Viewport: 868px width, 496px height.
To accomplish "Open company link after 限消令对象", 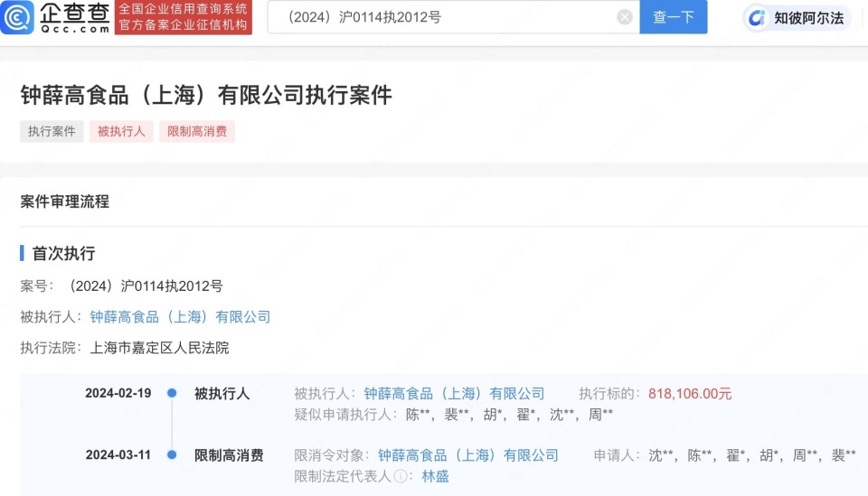I will pos(467,455).
